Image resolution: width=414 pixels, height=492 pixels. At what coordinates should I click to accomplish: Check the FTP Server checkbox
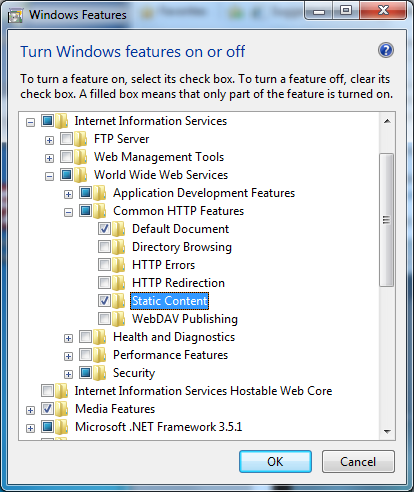point(66,138)
